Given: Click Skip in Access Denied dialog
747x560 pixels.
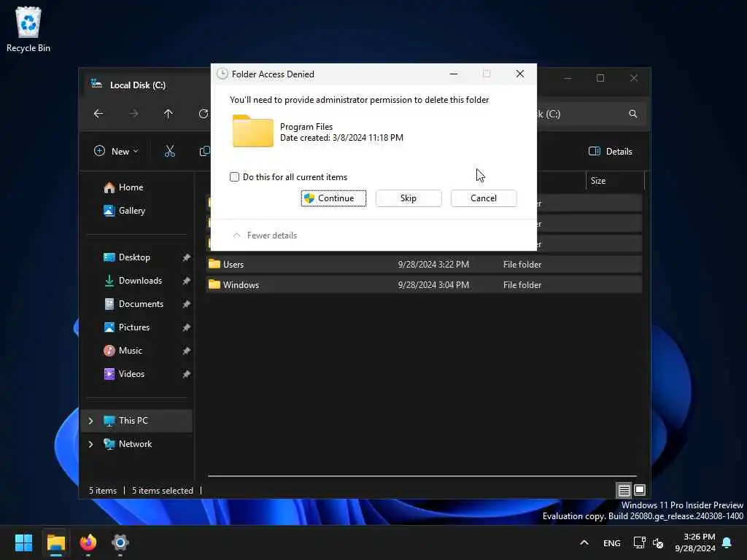Looking at the screenshot, I should 409,198.
